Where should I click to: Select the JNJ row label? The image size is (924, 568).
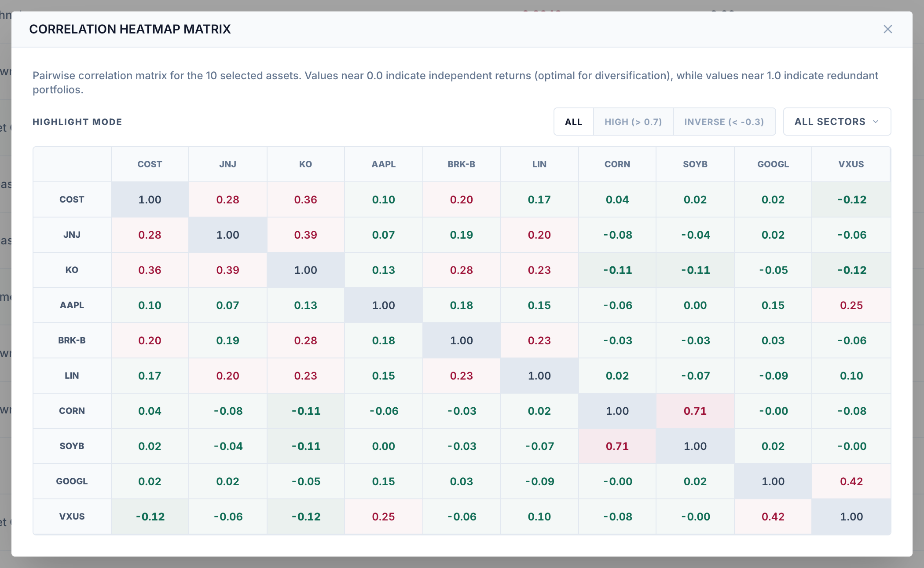[x=72, y=235]
